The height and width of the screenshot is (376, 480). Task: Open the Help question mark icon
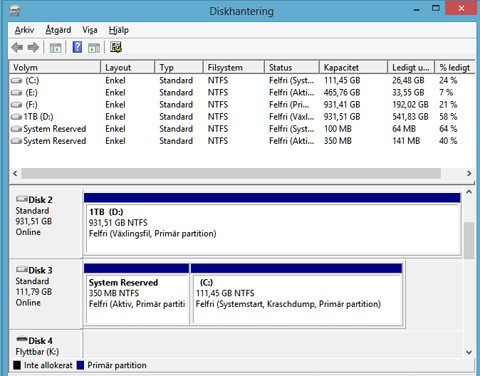(x=77, y=47)
